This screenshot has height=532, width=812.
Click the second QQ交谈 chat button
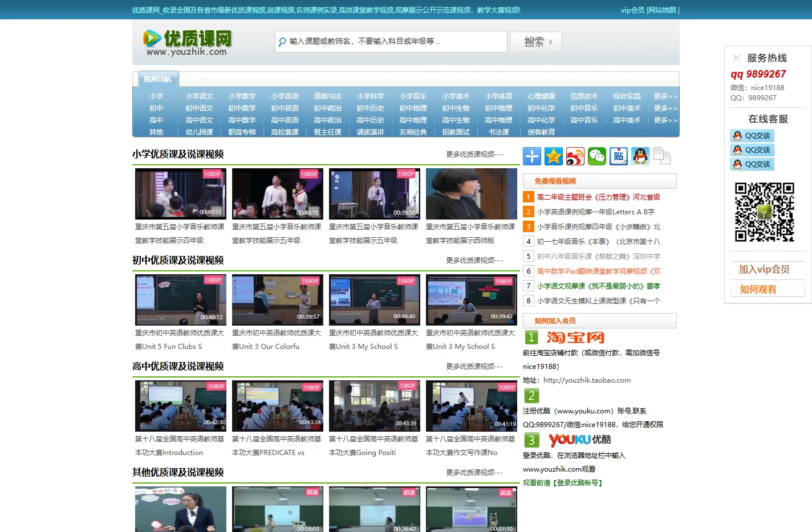click(752, 150)
